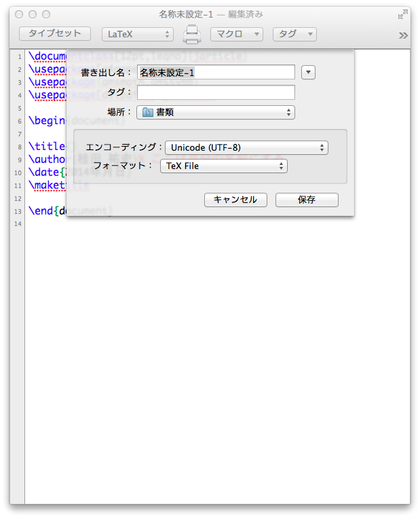The image size is (420, 518).
Task: Show hidden toolbar items via the >> chevron
Action: [403, 35]
